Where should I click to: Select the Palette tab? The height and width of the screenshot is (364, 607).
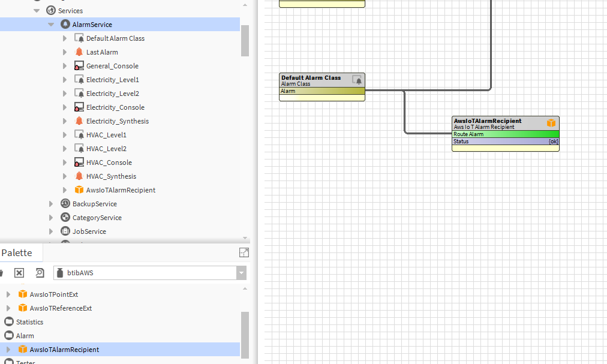pyautogui.click(x=17, y=252)
